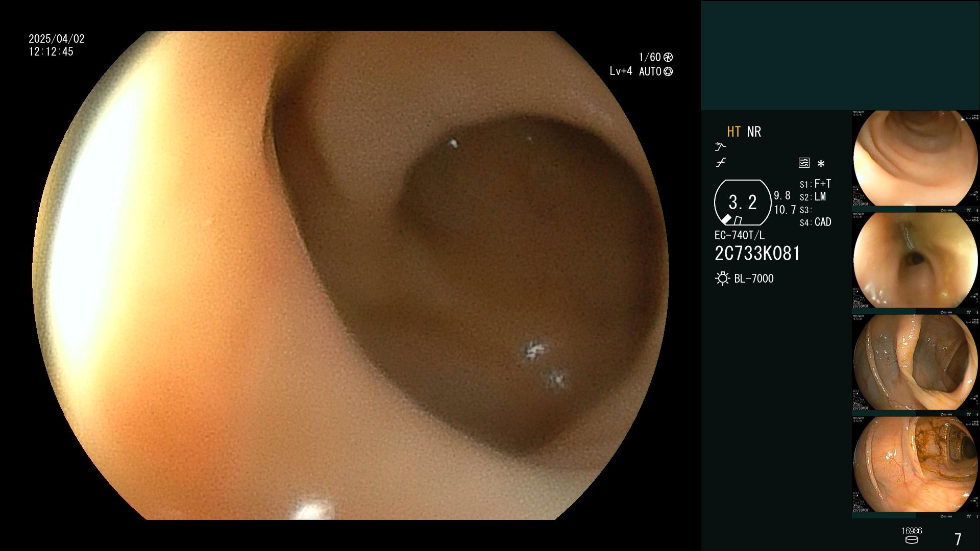This screenshot has height=551, width=980.
Task: Toggle the HT indicator
Action: click(734, 132)
